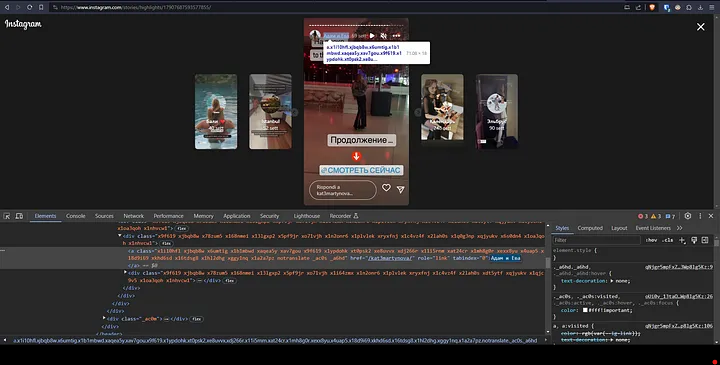
Task: Open DevTools settings gear
Action: click(x=687, y=216)
